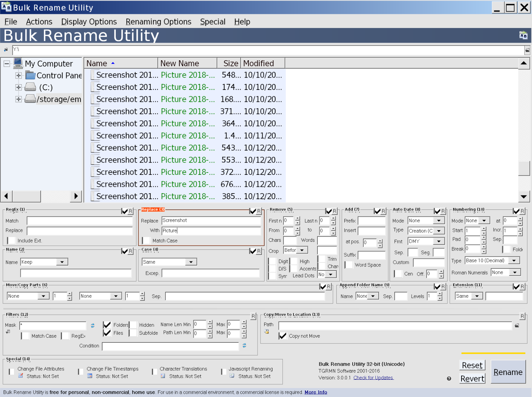Image resolution: width=532 pixels, height=397 pixels.
Task: Open the Renaming Options menu
Action: coord(158,22)
